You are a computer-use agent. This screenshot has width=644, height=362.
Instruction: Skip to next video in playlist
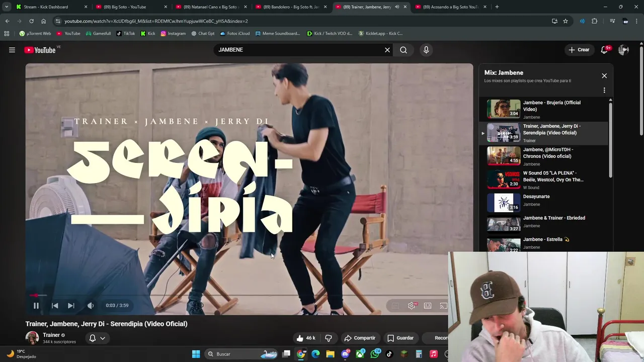(x=71, y=305)
